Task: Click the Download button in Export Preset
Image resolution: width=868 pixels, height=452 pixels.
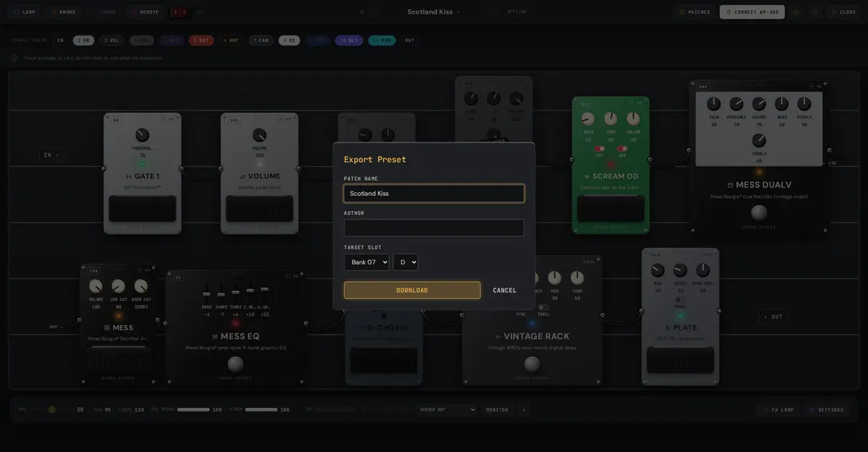Action: click(x=412, y=290)
